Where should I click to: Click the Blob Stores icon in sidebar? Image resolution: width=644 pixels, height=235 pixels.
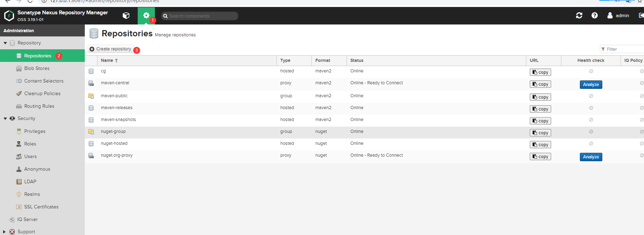click(x=19, y=69)
